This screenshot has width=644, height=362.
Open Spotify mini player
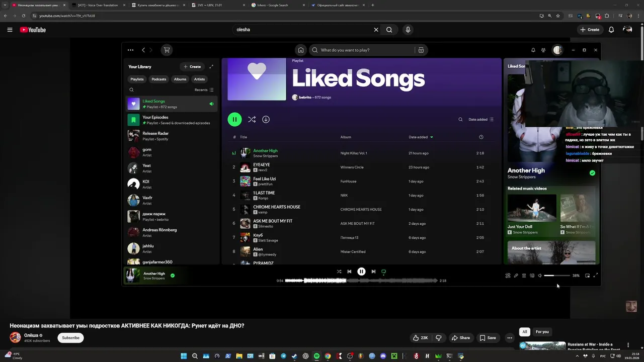coord(587,276)
